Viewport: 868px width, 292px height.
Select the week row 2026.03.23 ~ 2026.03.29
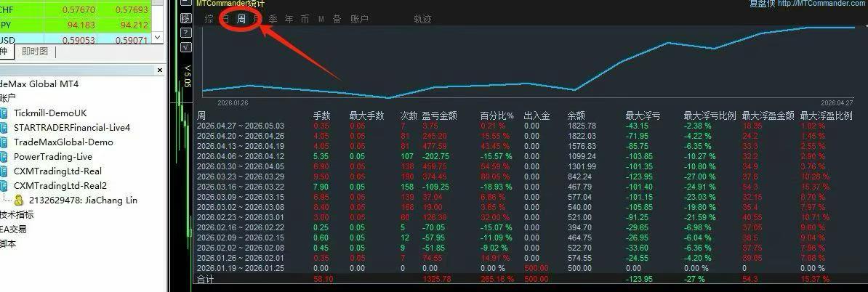[524, 177]
